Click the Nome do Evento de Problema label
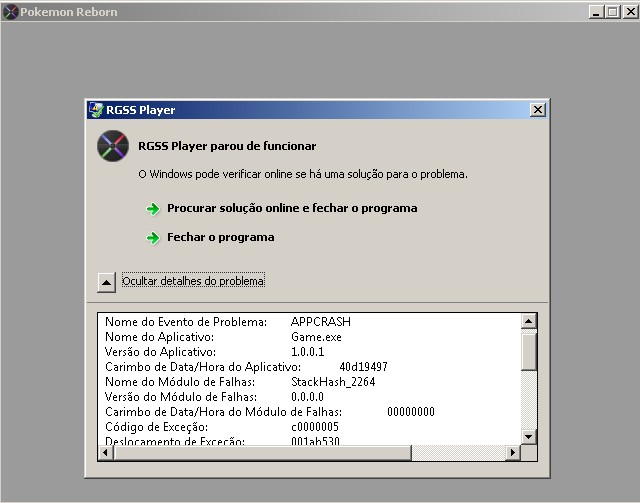The image size is (640, 503). click(x=186, y=322)
